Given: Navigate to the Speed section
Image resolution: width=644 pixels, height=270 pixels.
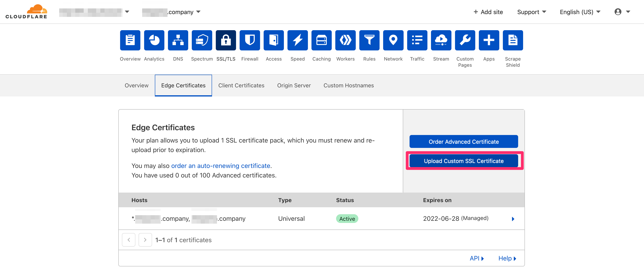Looking at the screenshot, I should pyautogui.click(x=298, y=40).
